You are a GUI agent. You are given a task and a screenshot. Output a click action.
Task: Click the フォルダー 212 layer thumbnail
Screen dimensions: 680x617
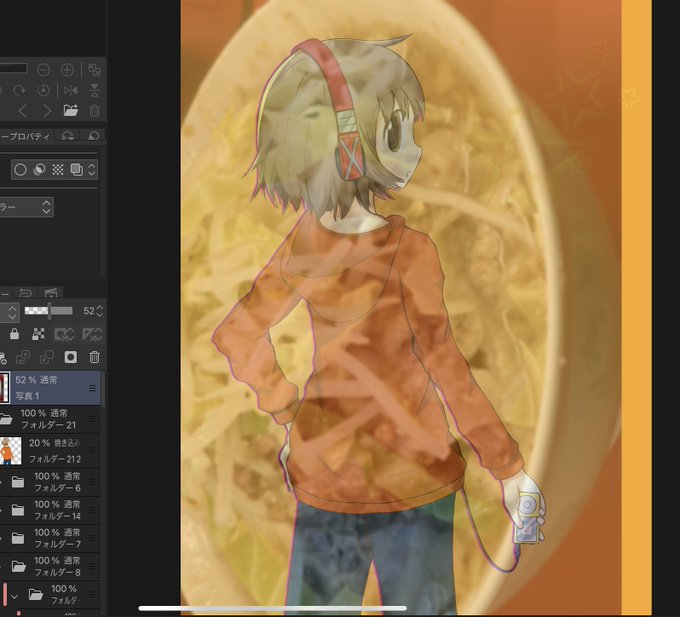coord(10,451)
